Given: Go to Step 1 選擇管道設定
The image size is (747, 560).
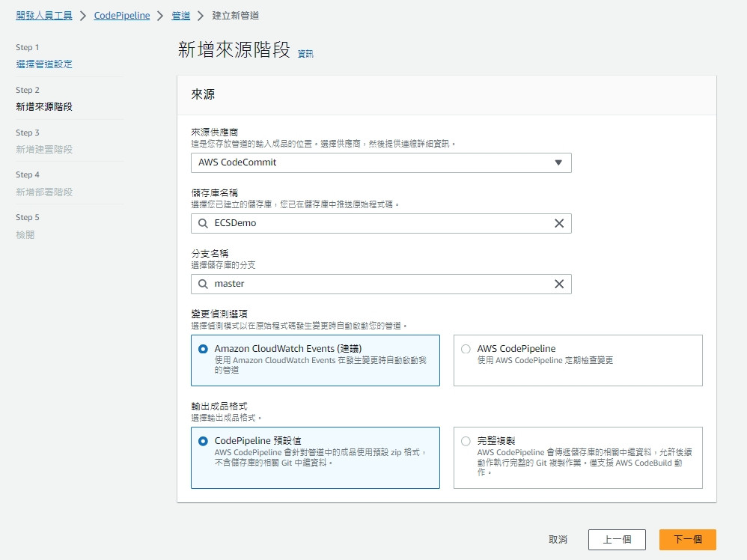Looking at the screenshot, I should tap(44, 64).
